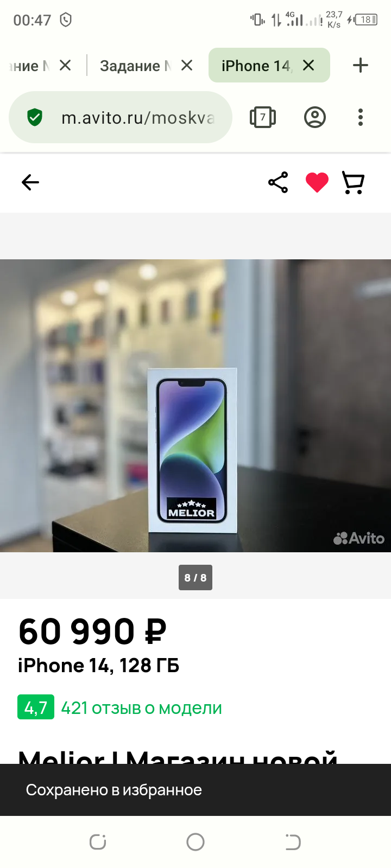Share this iPhone 14 listing
The height and width of the screenshot is (868, 391).
click(278, 182)
